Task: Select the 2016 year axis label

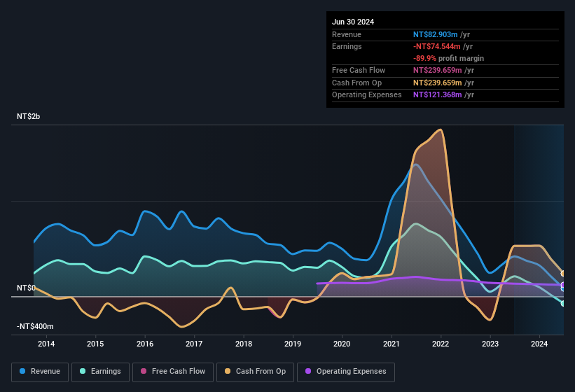Action: 145,344
